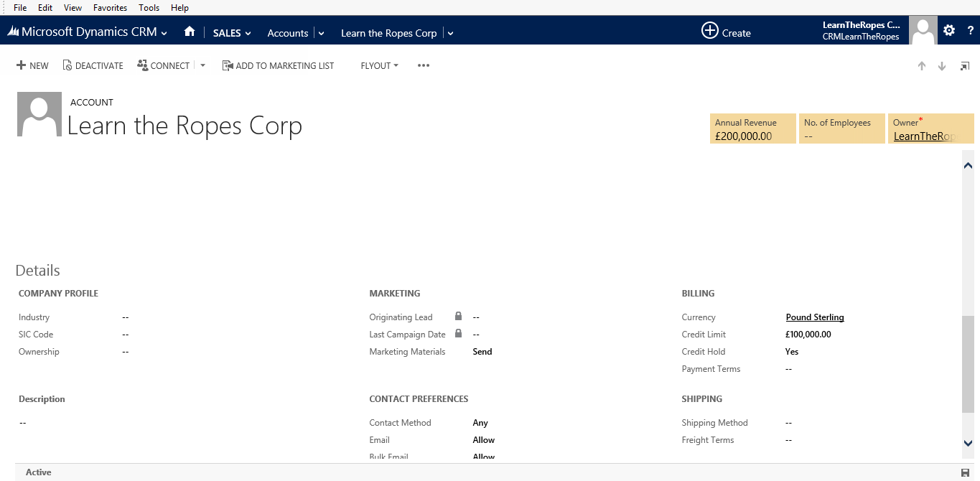This screenshot has height=481, width=980.
Task: Expand the Accounts navigation chevron
Action: coord(320,33)
